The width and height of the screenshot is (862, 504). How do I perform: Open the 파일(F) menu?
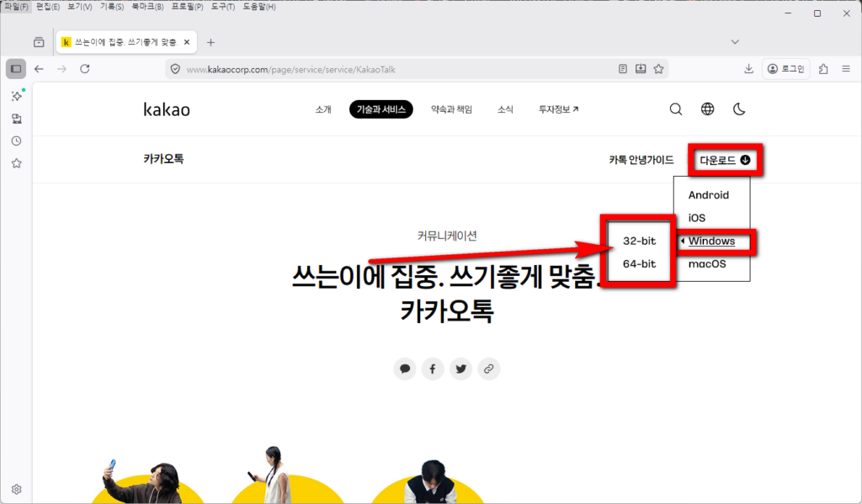pos(15,7)
